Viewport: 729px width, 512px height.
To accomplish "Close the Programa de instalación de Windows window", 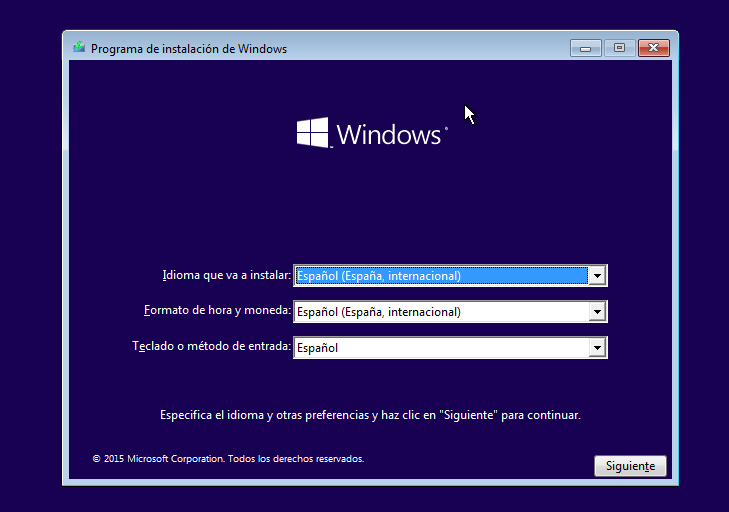I will tap(654, 48).
